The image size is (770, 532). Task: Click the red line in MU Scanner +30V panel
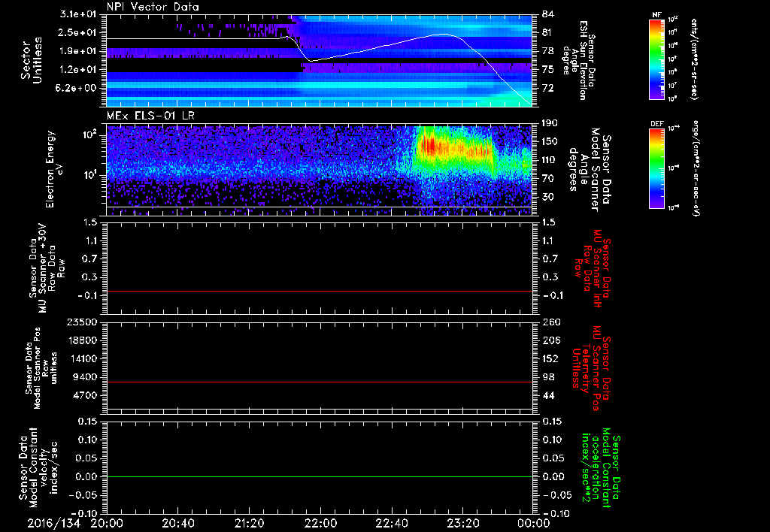(320, 291)
